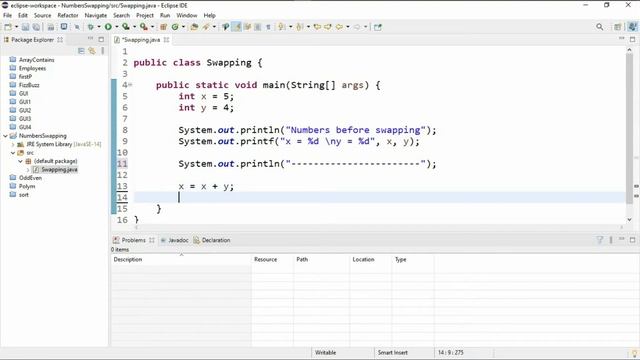Open the New wizard dropdown arrow
The image size is (640, 360).
point(16,27)
